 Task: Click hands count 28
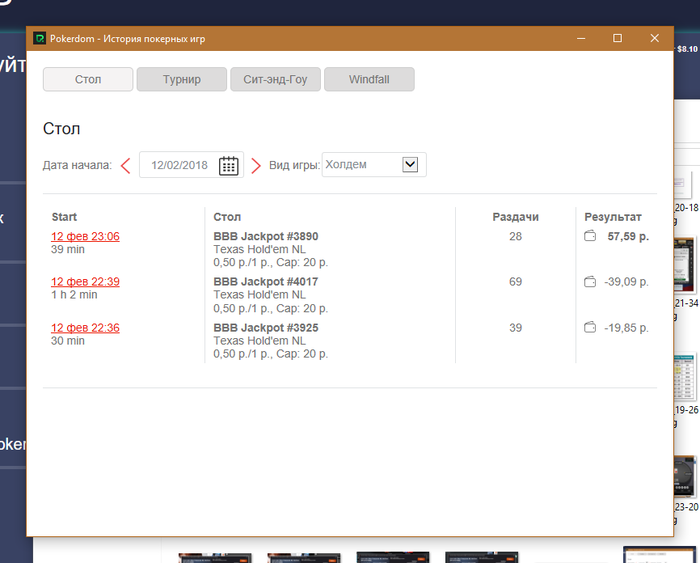pos(516,236)
